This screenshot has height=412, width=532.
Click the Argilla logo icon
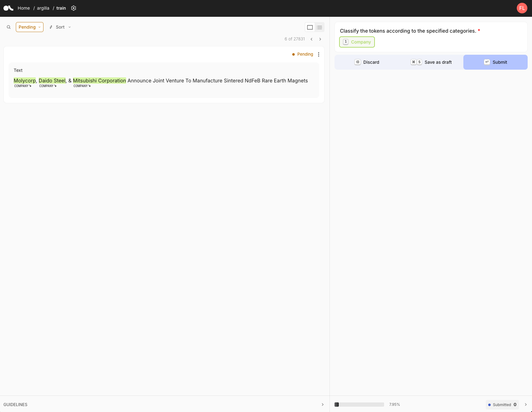8,8
